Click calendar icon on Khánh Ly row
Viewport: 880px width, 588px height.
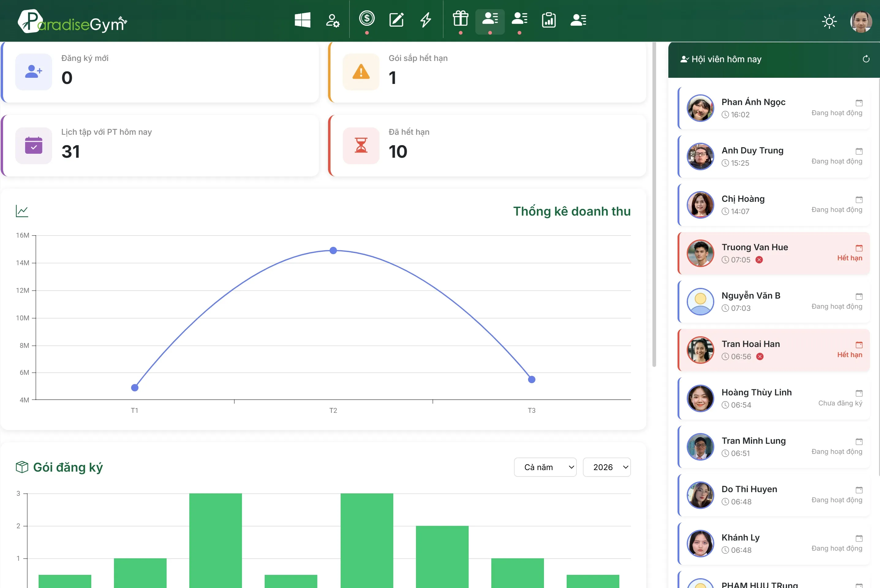[859, 538]
